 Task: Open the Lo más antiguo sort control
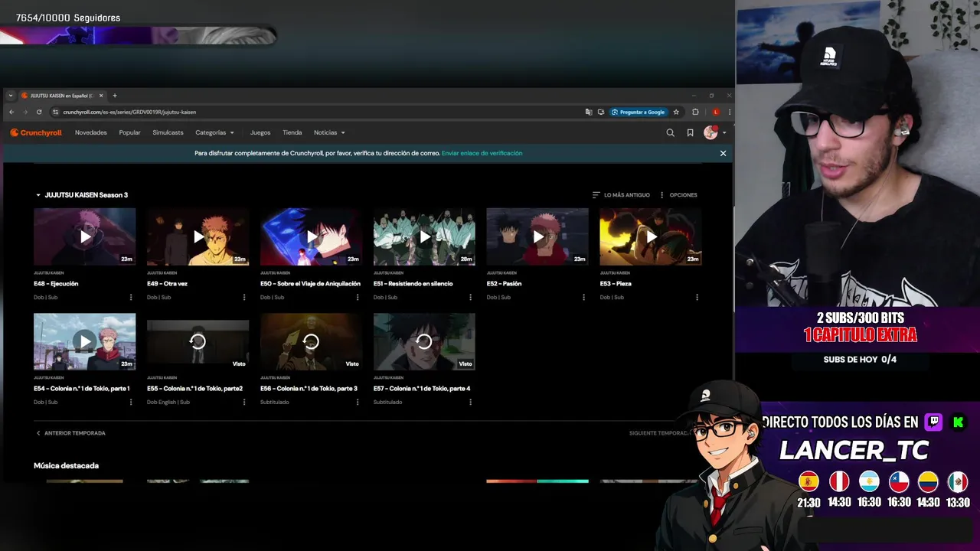pos(621,195)
